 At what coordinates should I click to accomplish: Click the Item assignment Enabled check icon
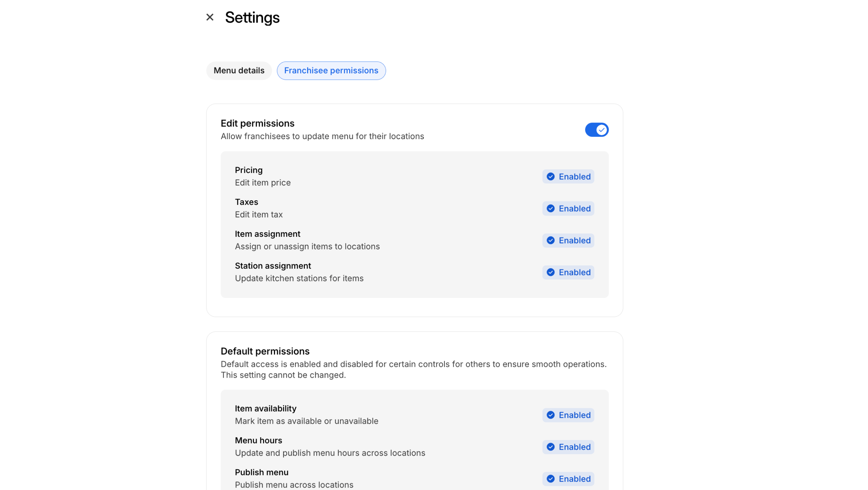click(551, 240)
